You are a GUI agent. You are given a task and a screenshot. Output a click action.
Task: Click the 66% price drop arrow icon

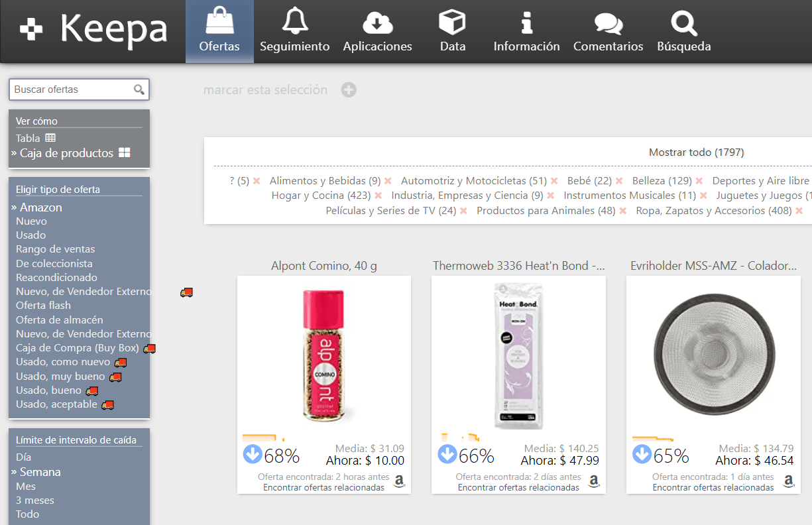447,455
